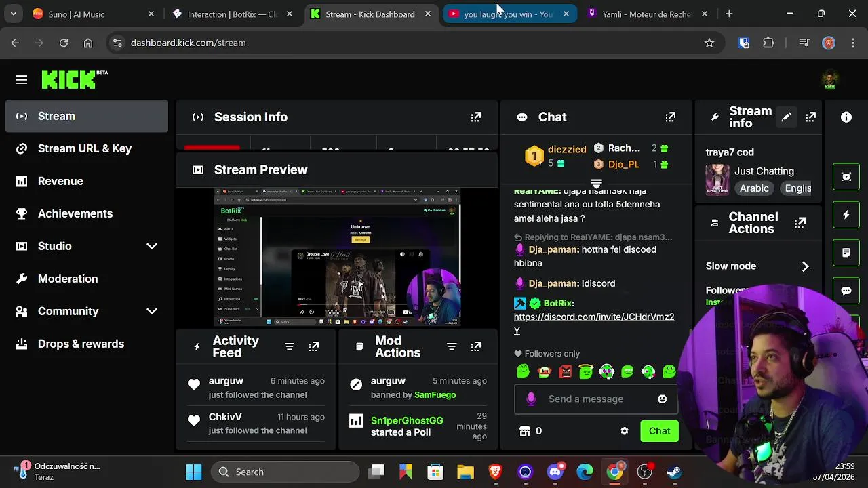Pop out the Chat panel
Image resolution: width=868 pixels, height=488 pixels.
tap(671, 117)
